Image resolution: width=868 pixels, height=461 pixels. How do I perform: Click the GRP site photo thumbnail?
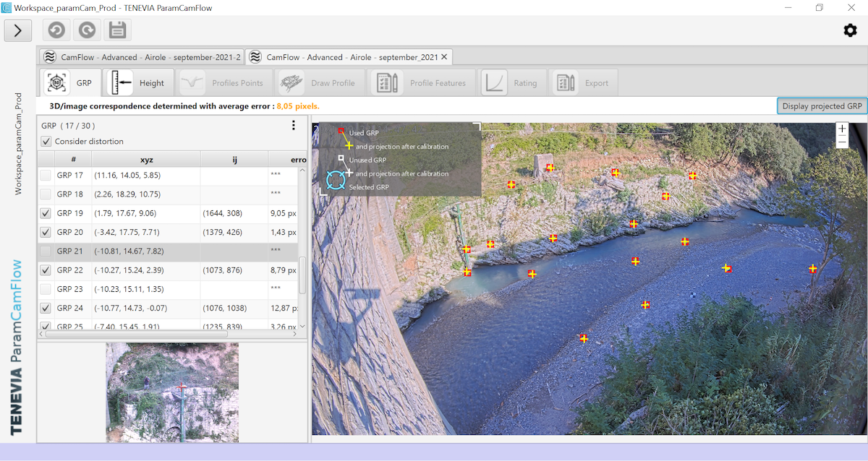172,392
